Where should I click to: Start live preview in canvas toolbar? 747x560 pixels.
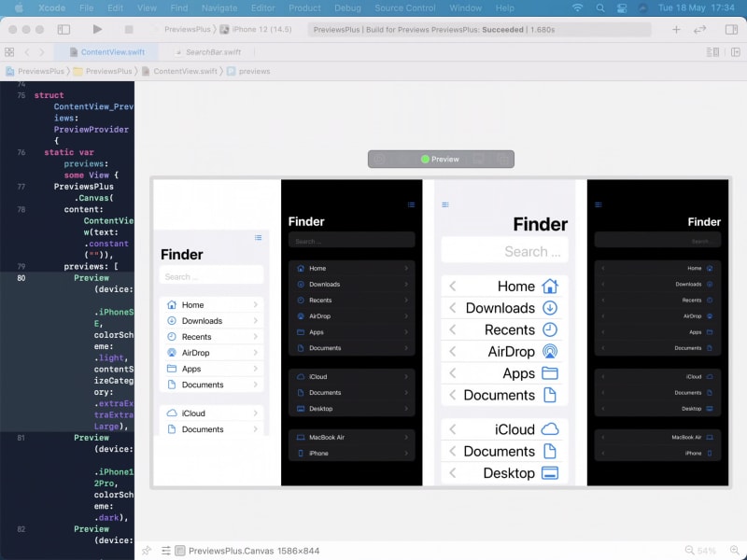tap(379, 159)
